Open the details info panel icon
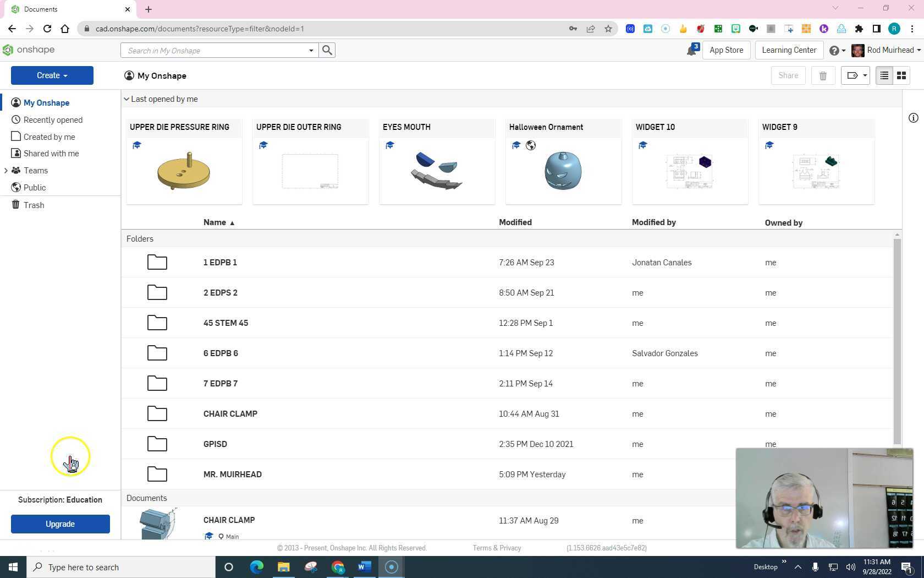This screenshot has height=578, width=924. (x=913, y=118)
